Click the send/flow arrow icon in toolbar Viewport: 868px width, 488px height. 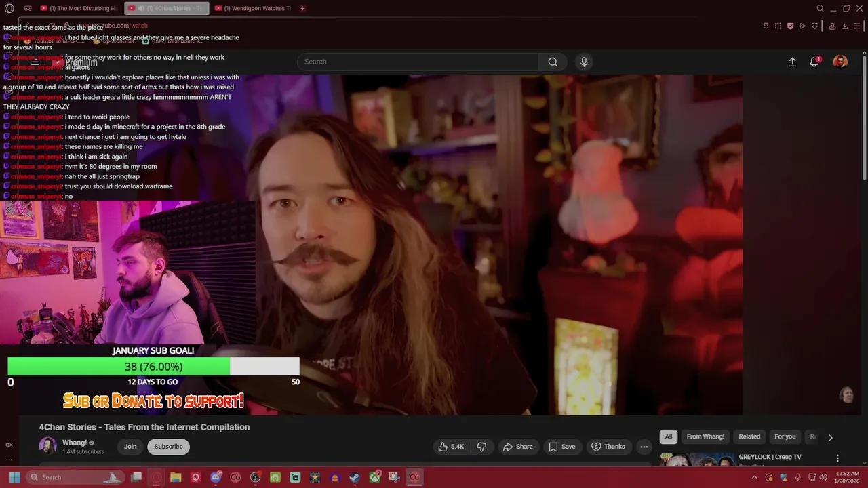pos(802,26)
